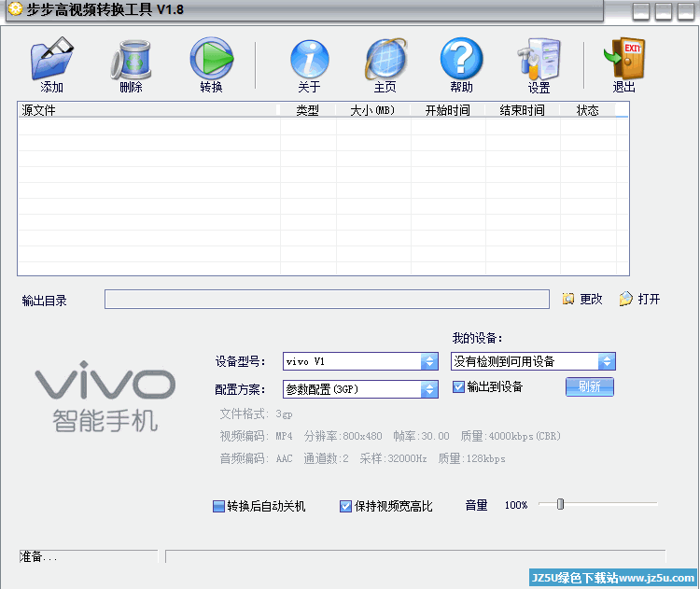The height and width of the screenshot is (589, 700).
Task: Click 更改 to change output directory
Action: click(582, 299)
